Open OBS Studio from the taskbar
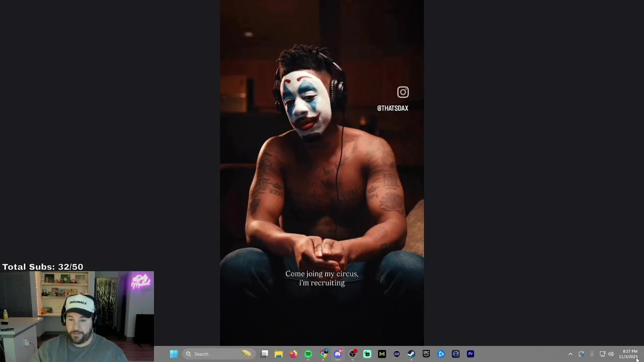The height and width of the screenshot is (362, 644). (x=353, y=354)
